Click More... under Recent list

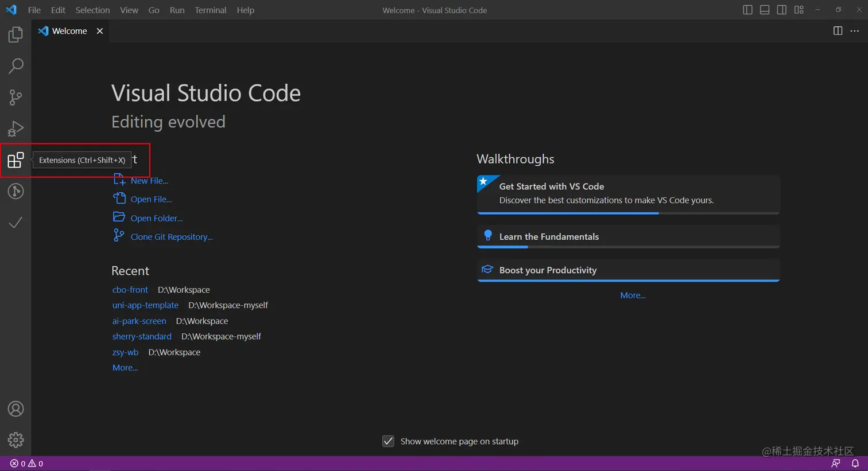coord(125,368)
